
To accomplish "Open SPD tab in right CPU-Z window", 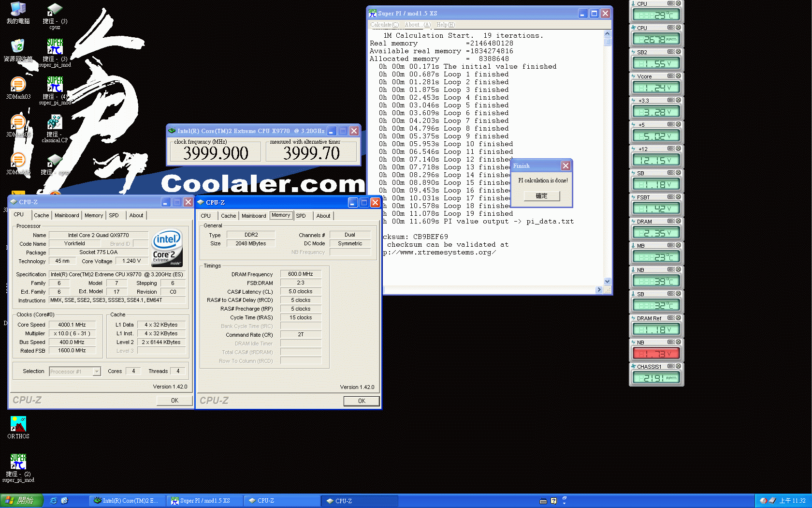I will pos(301,216).
